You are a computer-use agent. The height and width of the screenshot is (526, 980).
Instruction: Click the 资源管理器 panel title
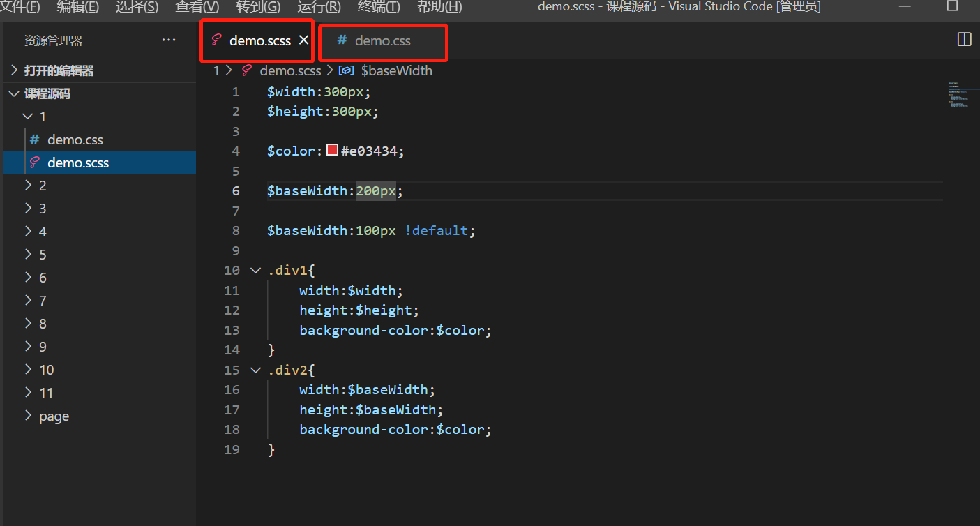[53, 41]
